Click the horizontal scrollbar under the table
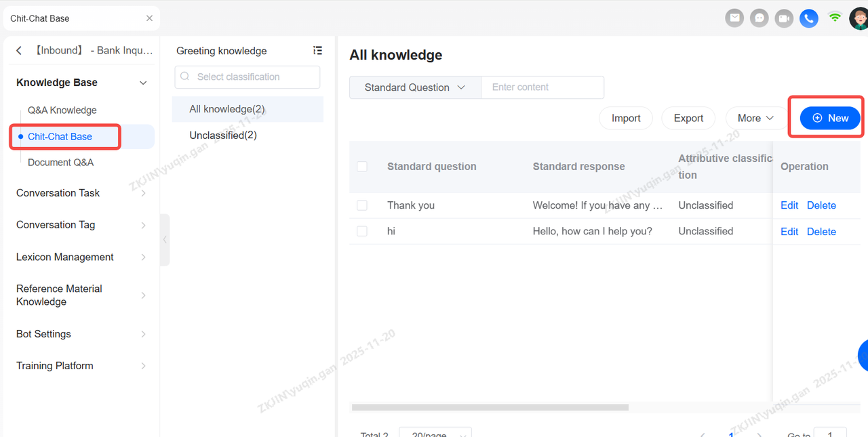This screenshot has height=437, width=868. [x=490, y=407]
